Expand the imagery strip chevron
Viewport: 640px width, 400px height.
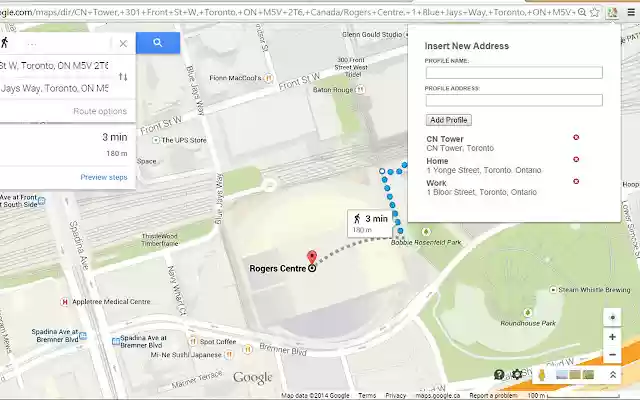tap(612, 375)
